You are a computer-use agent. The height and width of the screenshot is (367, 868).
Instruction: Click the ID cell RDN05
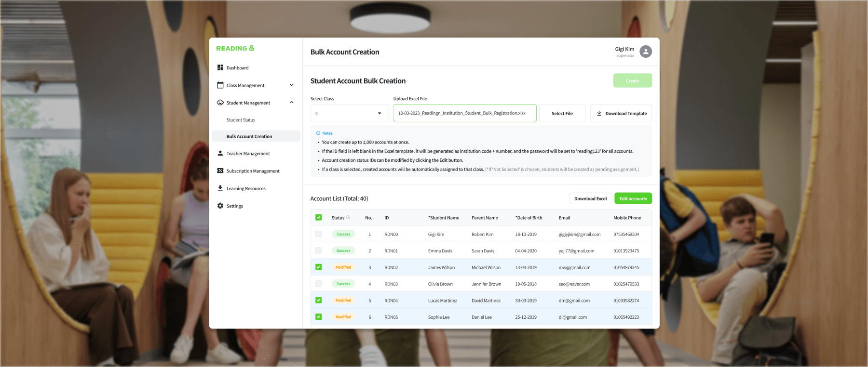pyautogui.click(x=391, y=317)
